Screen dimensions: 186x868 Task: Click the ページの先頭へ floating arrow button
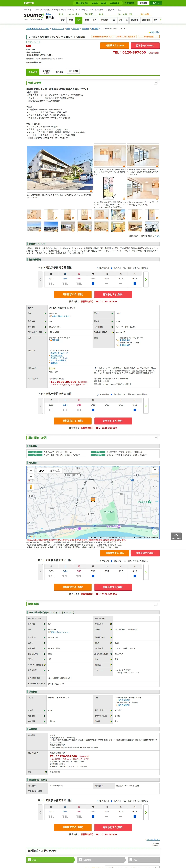point(176,536)
